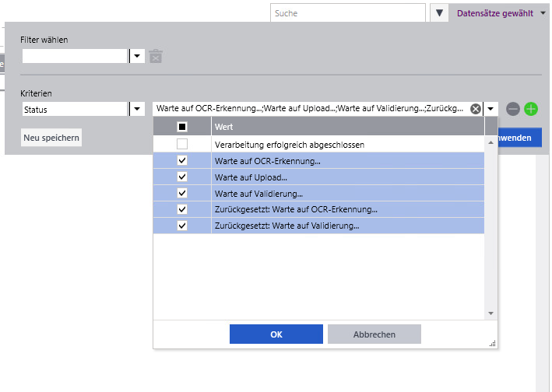
Task: Toggle the select-all checkbox in Wert header
Action: point(182,127)
